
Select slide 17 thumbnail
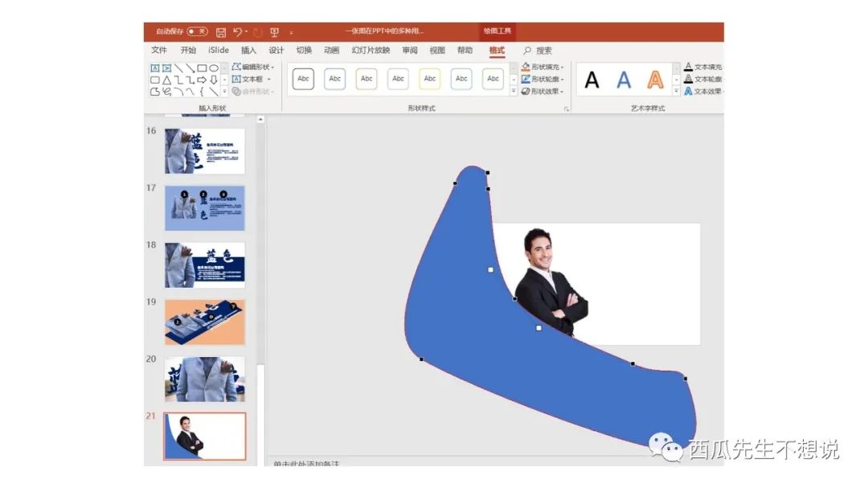[205, 208]
